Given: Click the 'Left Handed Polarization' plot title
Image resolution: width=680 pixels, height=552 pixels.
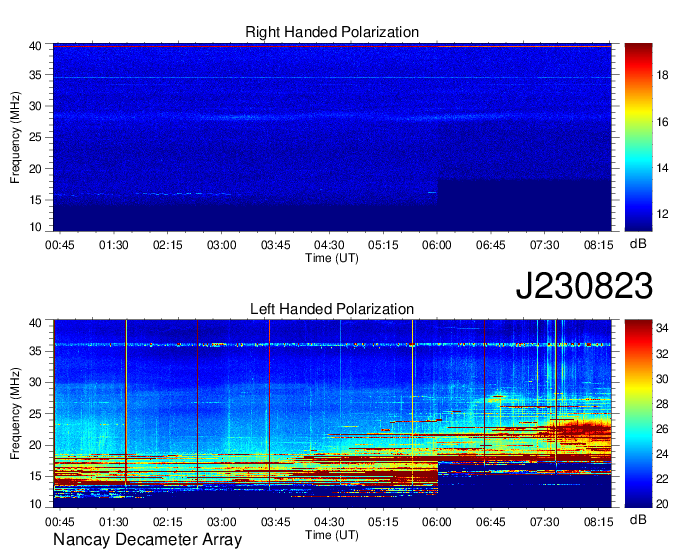Looking at the screenshot, I should coord(332,309).
